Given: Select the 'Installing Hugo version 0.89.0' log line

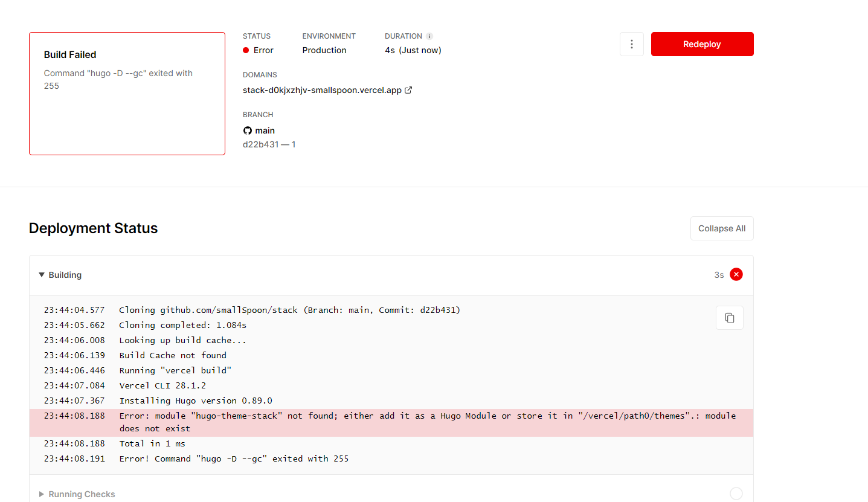Looking at the screenshot, I should [x=391, y=401].
